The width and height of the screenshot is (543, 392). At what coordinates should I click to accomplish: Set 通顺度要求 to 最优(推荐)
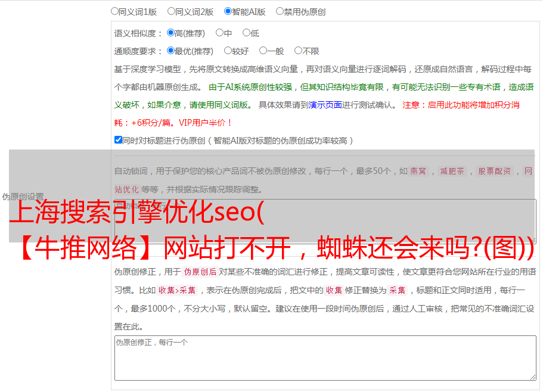pos(170,51)
